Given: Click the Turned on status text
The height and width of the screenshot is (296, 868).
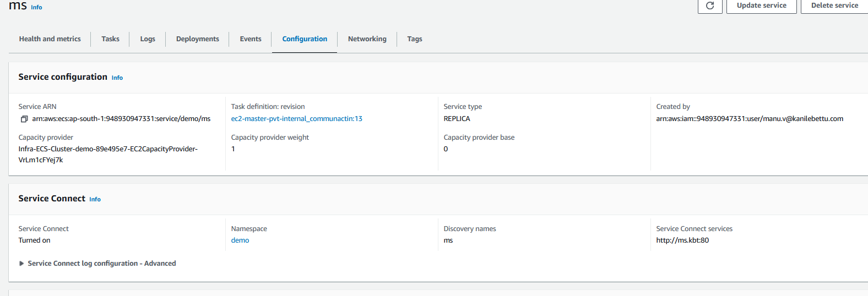Looking at the screenshot, I should 34,240.
